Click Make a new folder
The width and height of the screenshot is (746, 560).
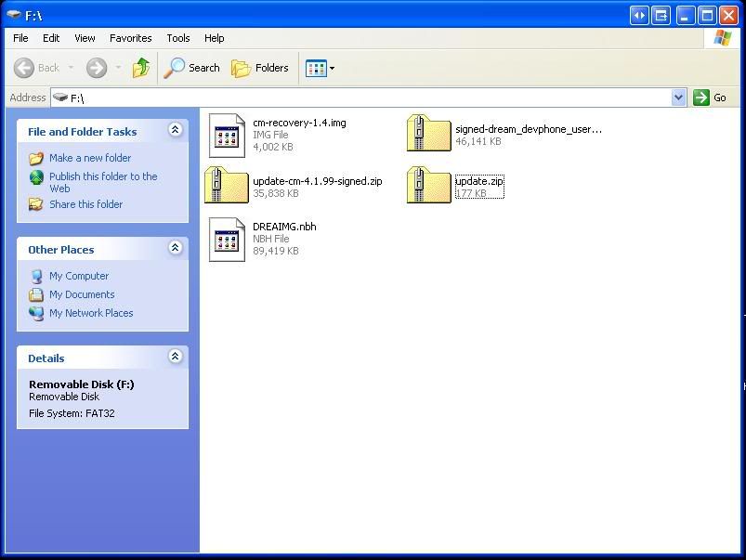[90, 158]
